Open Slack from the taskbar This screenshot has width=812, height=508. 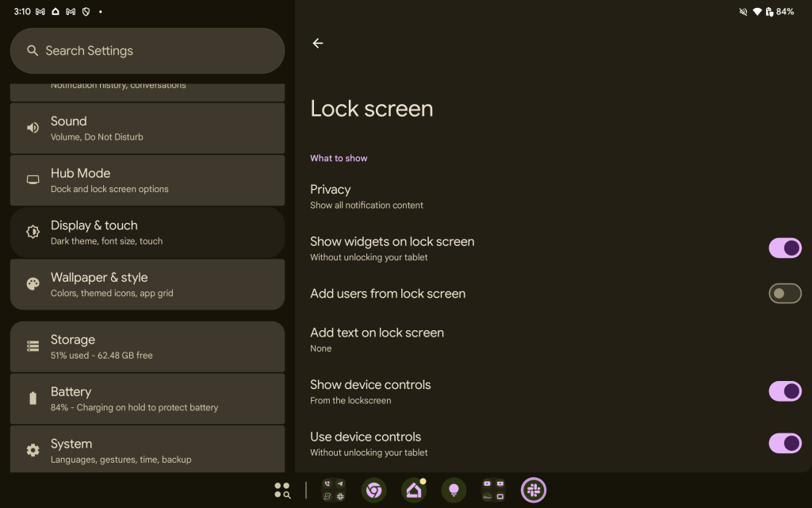pyautogui.click(x=534, y=491)
